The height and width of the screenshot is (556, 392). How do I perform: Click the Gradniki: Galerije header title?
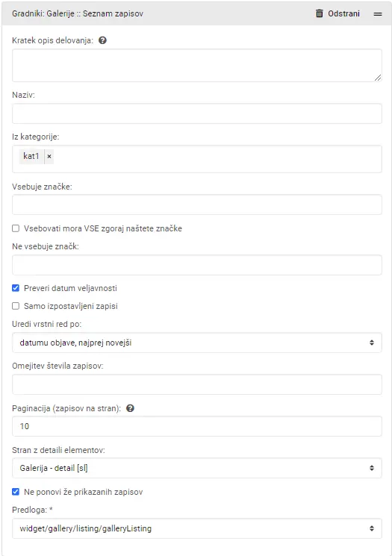click(78, 13)
